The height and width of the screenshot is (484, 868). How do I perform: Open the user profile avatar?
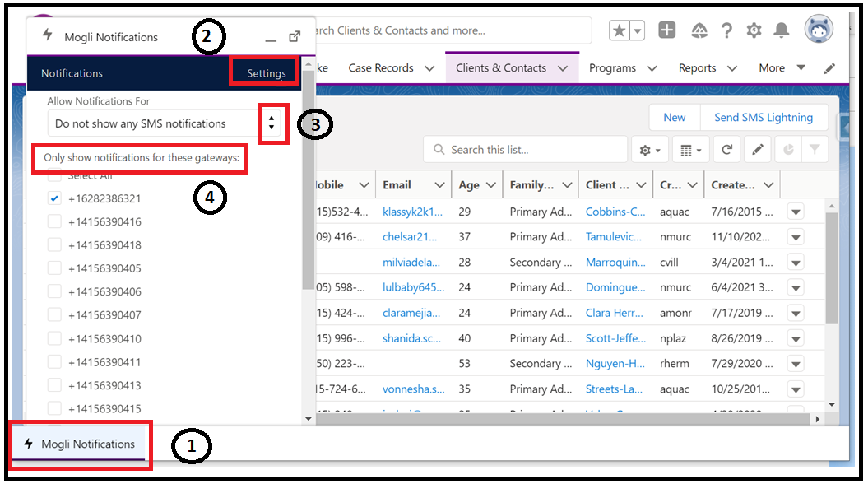coord(819,29)
